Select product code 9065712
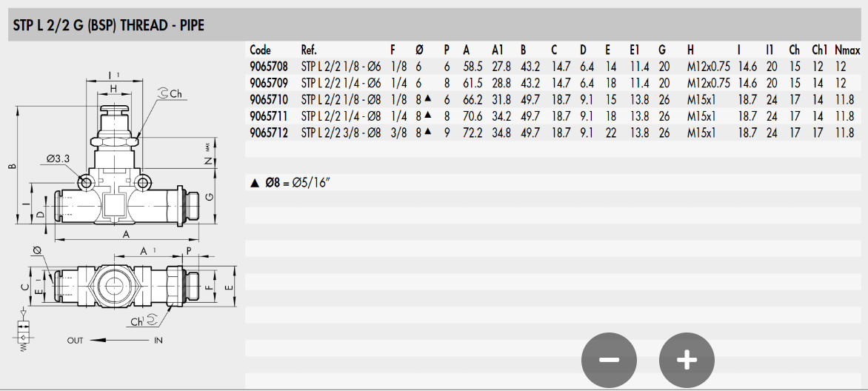 269,133
